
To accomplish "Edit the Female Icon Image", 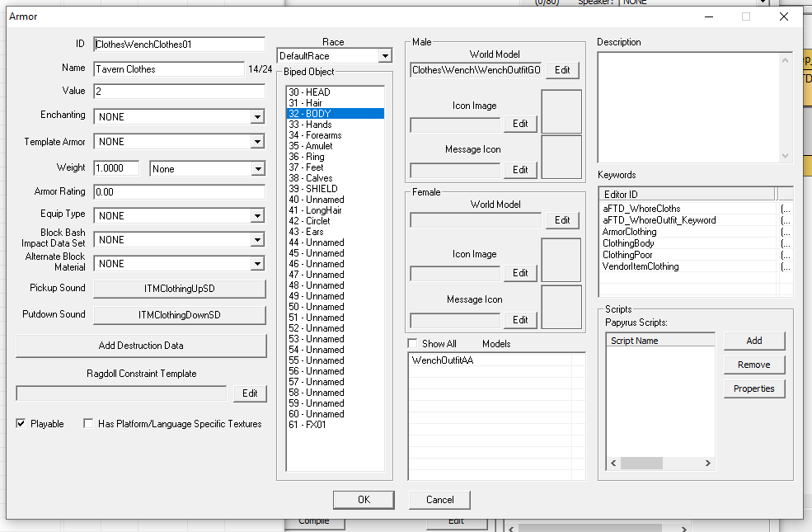I will (x=520, y=273).
